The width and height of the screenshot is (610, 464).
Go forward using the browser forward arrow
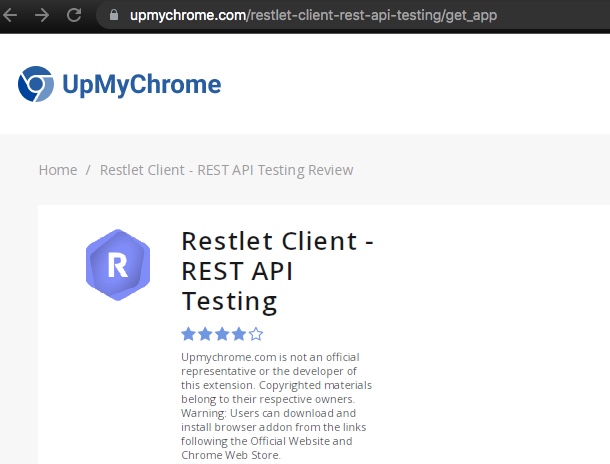(42, 15)
